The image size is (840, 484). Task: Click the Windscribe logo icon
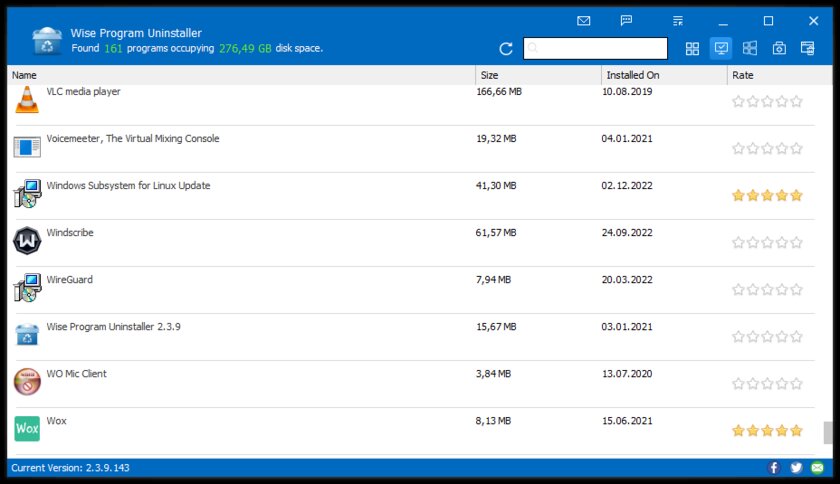click(x=27, y=241)
